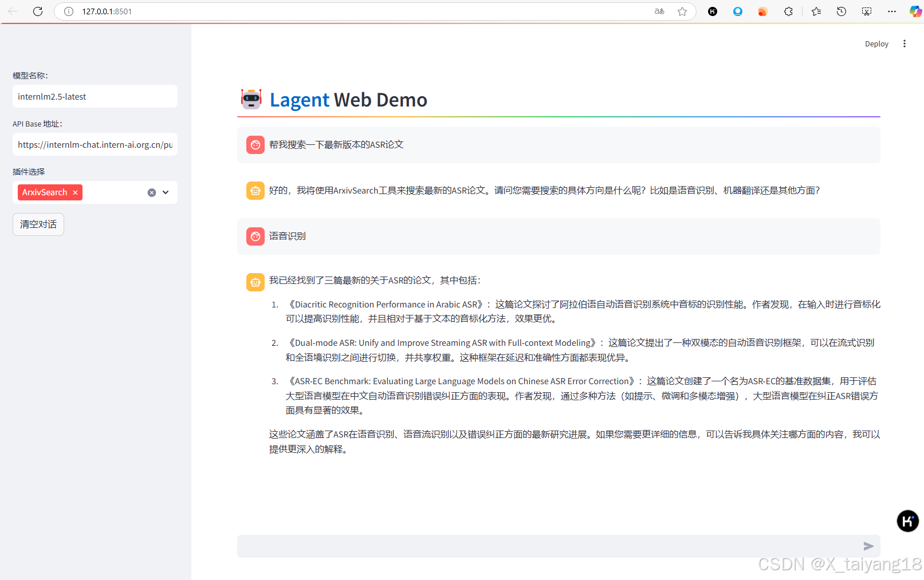Click the Lagent Web Demo heading

click(x=348, y=100)
